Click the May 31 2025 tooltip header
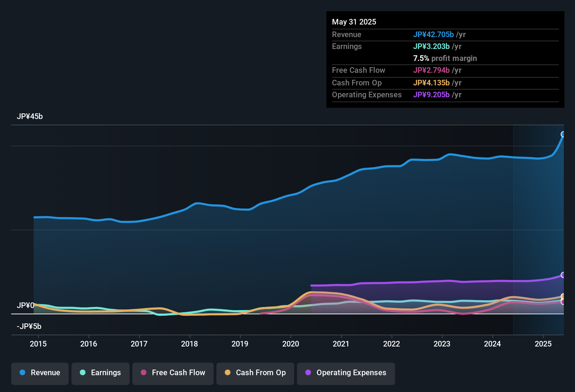The height and width of the screenshot is (392, 575). [x=354, y=22]
